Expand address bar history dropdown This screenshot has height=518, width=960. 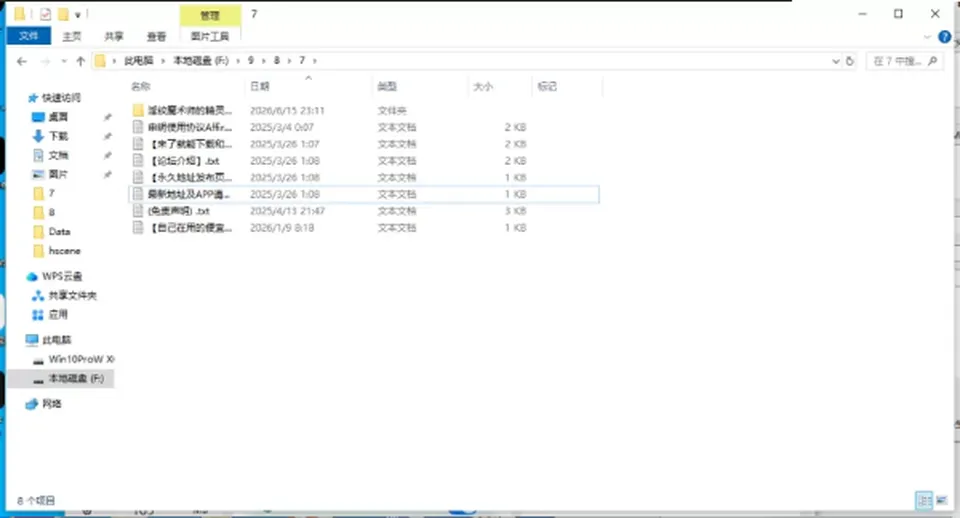(836, 61)
